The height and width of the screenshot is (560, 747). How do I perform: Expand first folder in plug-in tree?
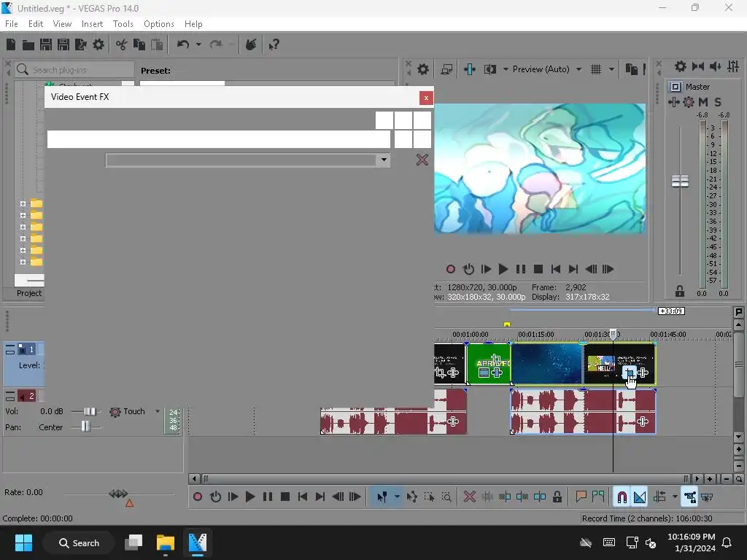pyautogui.click(x=23, y=204)
